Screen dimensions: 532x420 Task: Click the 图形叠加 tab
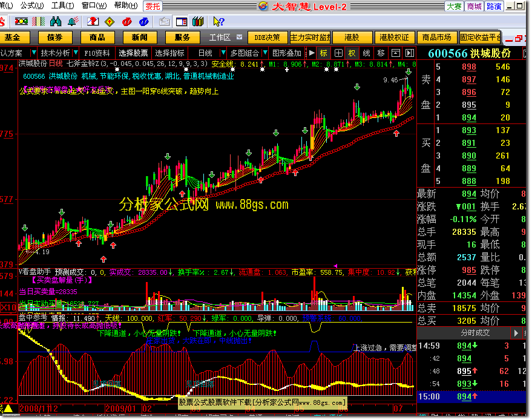(x=287, y=53)
